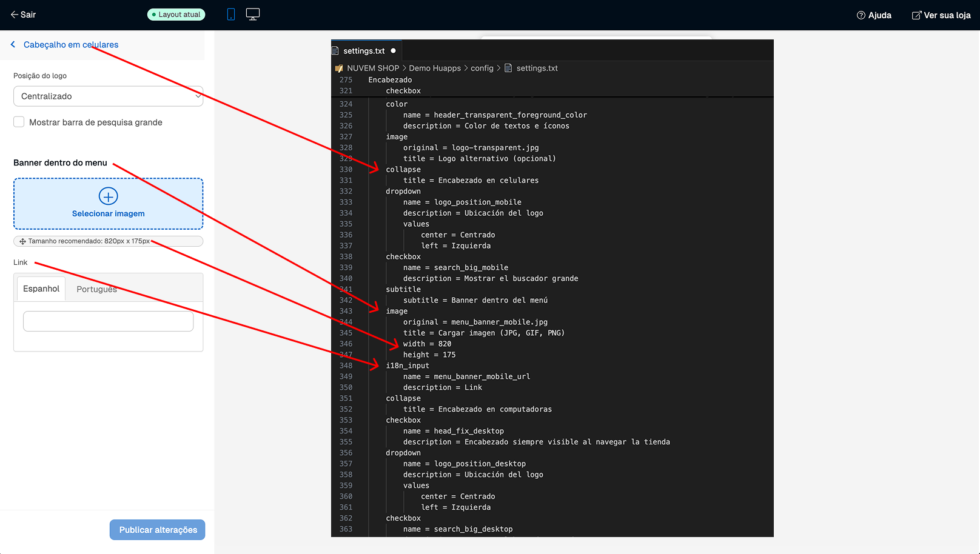This screenshot has width=980, height=554.
Task: Click 'name = search_big_desktop' line
Action: pos(458,529)
